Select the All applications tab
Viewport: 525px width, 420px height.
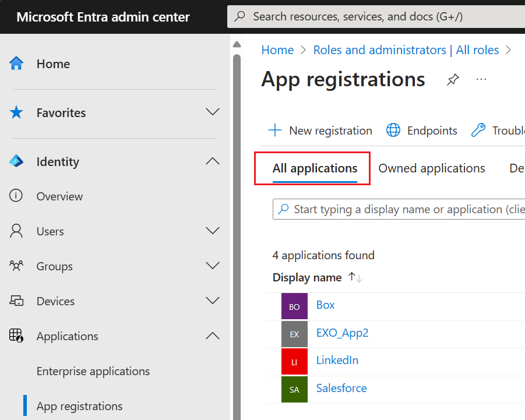[x=315, y=168]
